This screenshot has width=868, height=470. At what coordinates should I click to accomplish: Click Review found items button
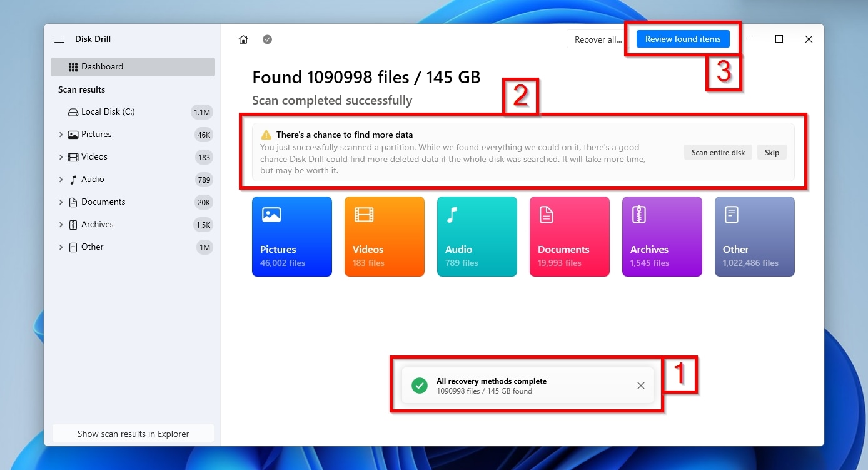pos(683,39)
